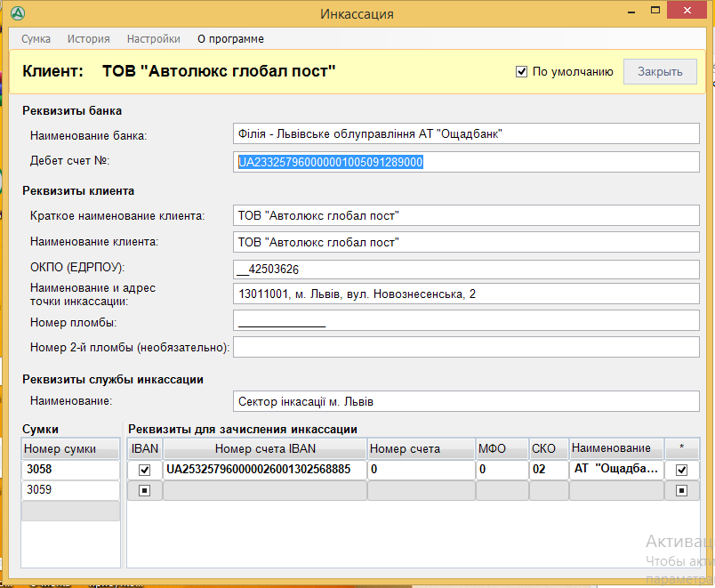Click the green application logo icon
This screenshot has height=588, width=715.
tap(18, 13)
